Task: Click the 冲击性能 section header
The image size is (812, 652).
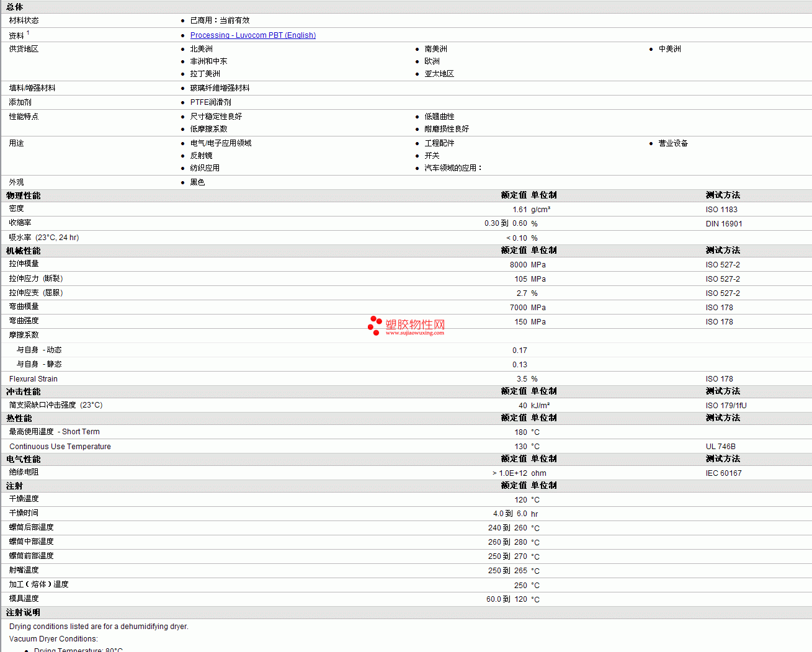Action: (24, 391)
